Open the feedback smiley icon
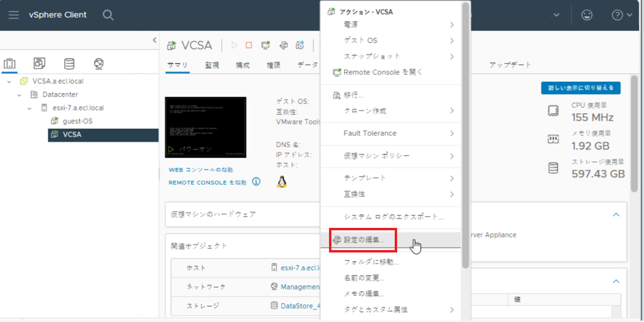The height and width of the screenshot is (322, 644). pos(587,15)
